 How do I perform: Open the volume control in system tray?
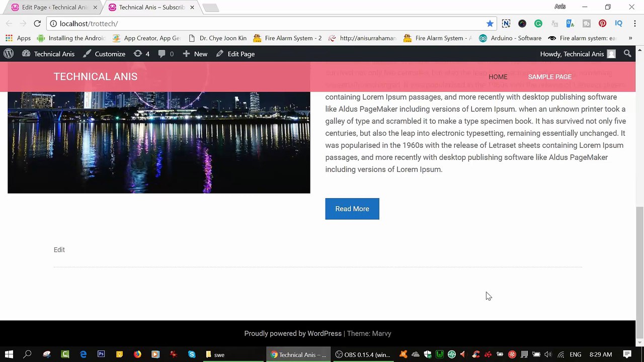pos(548,354)
